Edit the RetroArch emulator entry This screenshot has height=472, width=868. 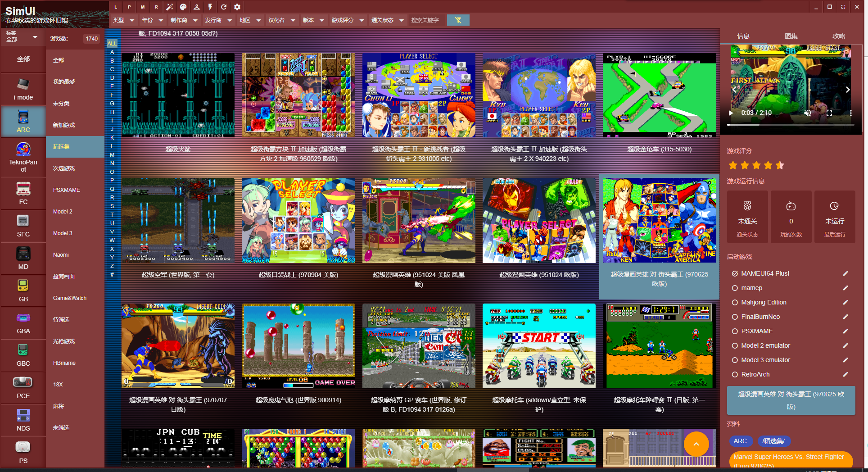click(x=845, y=374)
